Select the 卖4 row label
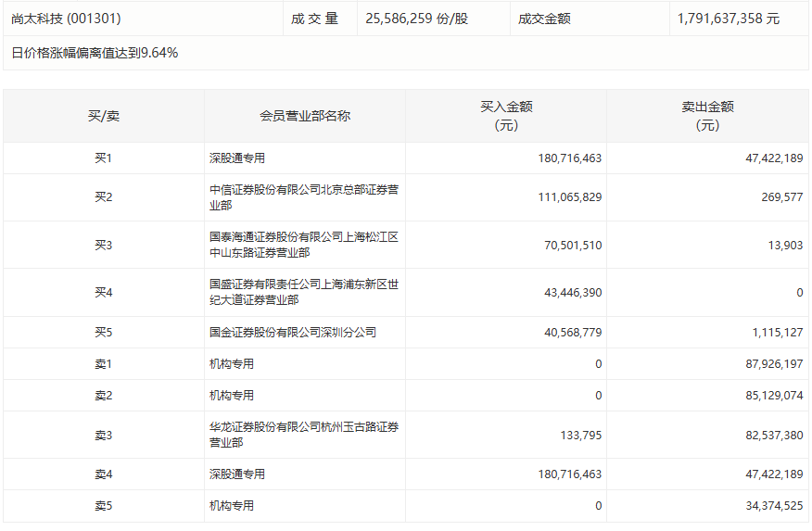The width and height of the screenshot is (812, 531). click(x=104, y=474)
